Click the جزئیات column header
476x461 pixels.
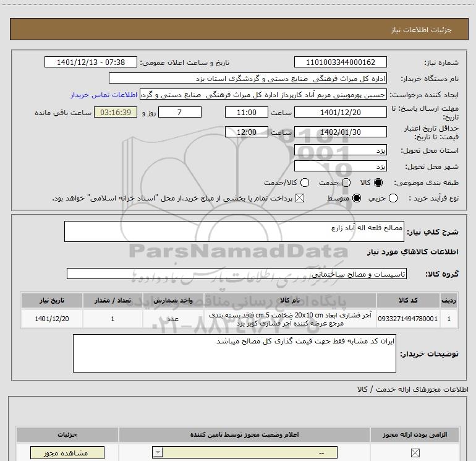click(x=67, y=434)
